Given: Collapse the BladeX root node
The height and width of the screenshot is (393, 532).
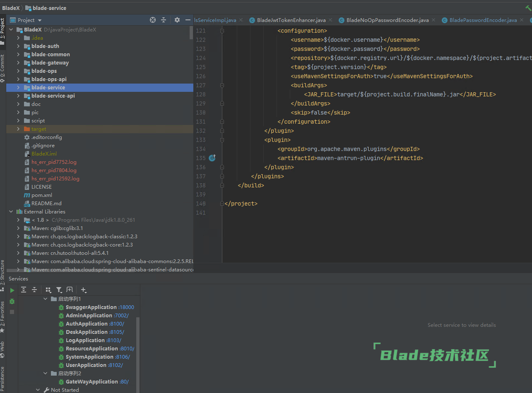Looking at the screenshot, I should coord(11,29).
